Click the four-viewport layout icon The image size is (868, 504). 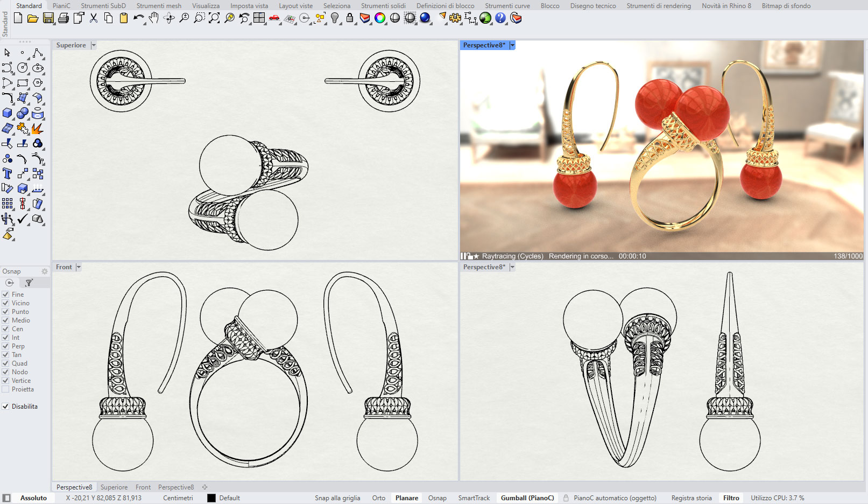259,18
